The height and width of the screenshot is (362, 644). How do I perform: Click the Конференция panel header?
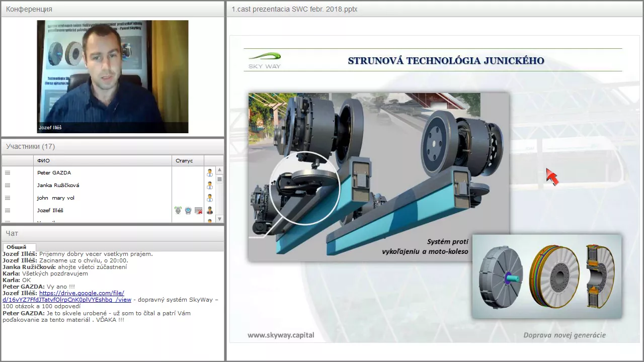coord(113,9)
